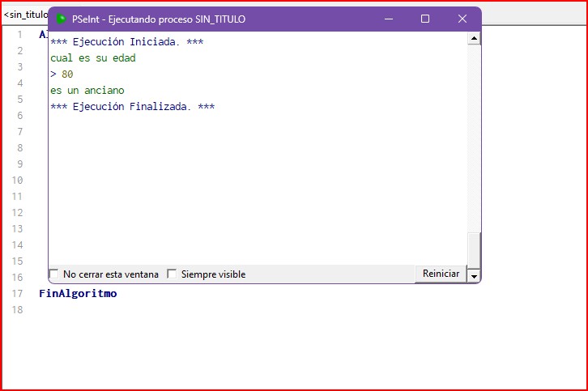Image resolution: width=588 pixels, height=391 pixels.
Task: Click the output window scrollbar thumb
Action: 474,249
